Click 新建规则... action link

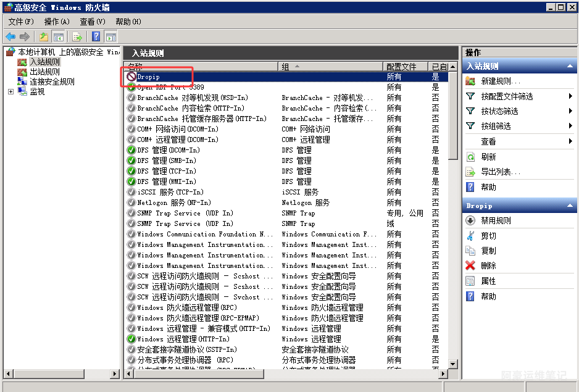tap(501, 81)
